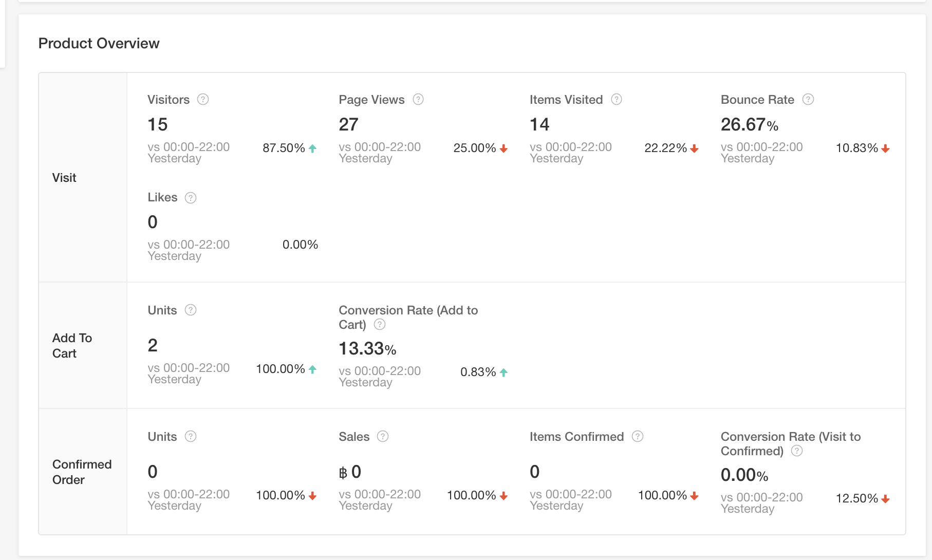Click the Sales question mark icon

coord(383,437)
